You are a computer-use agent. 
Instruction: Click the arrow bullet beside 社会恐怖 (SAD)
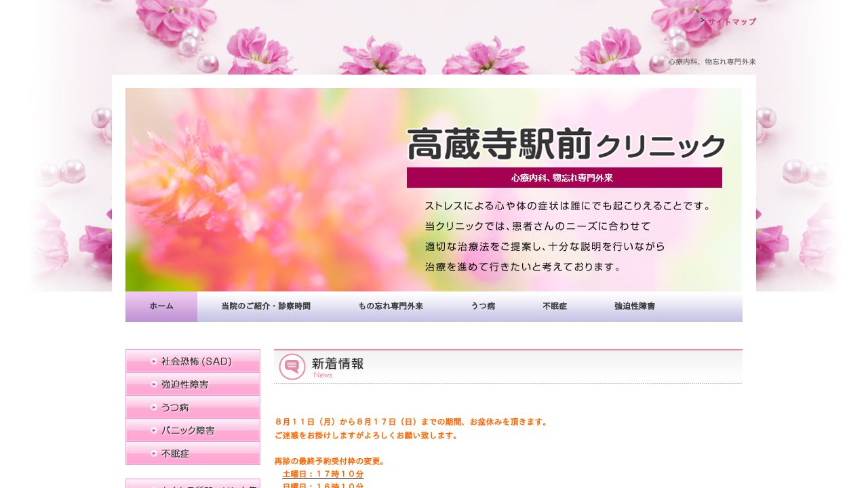tap(155, 361)
